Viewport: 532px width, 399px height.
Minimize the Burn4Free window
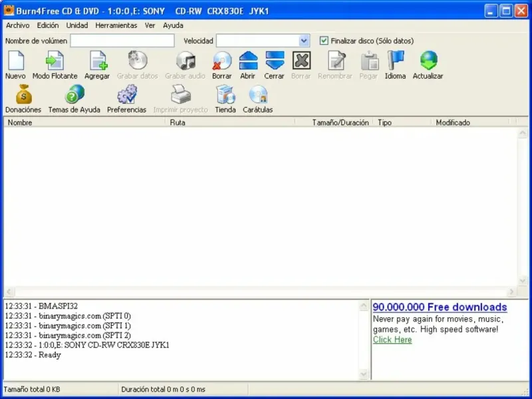[x=490, y=11]
